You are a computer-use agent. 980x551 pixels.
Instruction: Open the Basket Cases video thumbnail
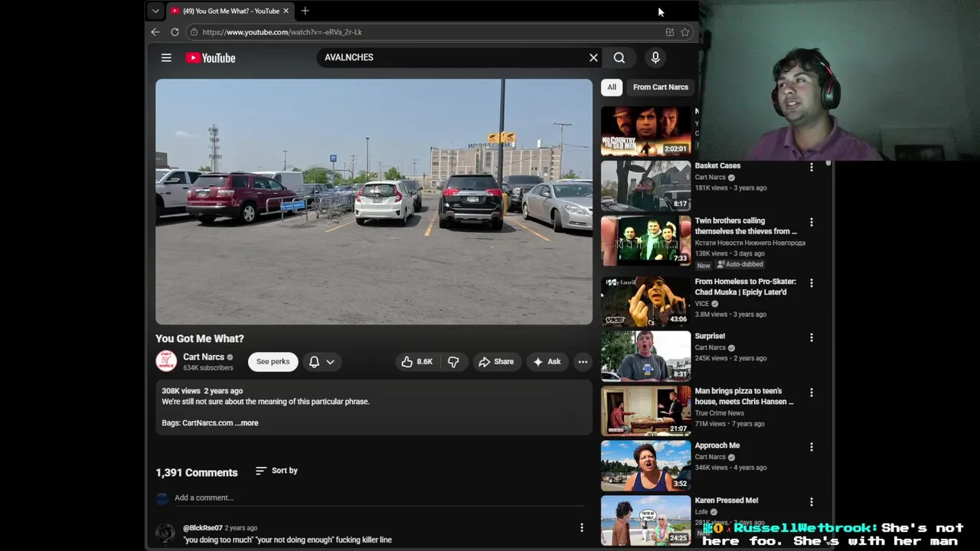point(645,186)
